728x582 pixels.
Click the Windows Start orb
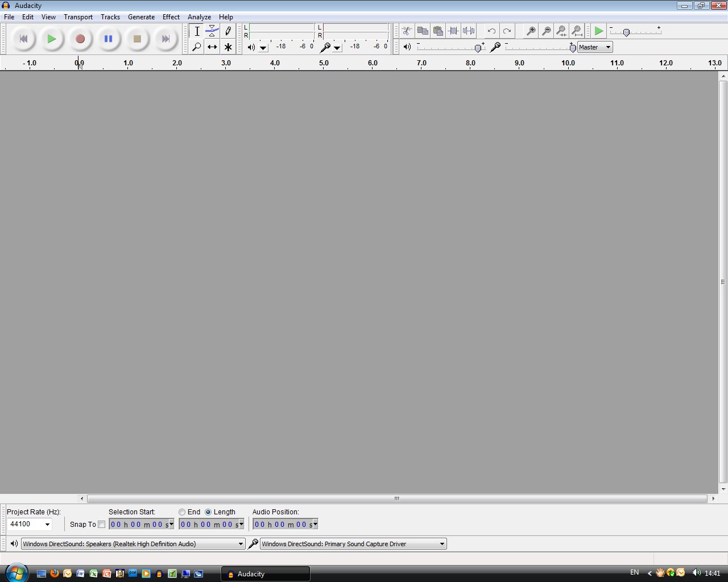coord(16,572)
